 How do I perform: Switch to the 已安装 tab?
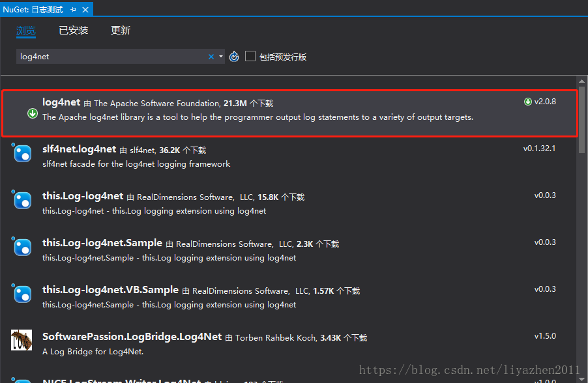[x=74, y=31]
